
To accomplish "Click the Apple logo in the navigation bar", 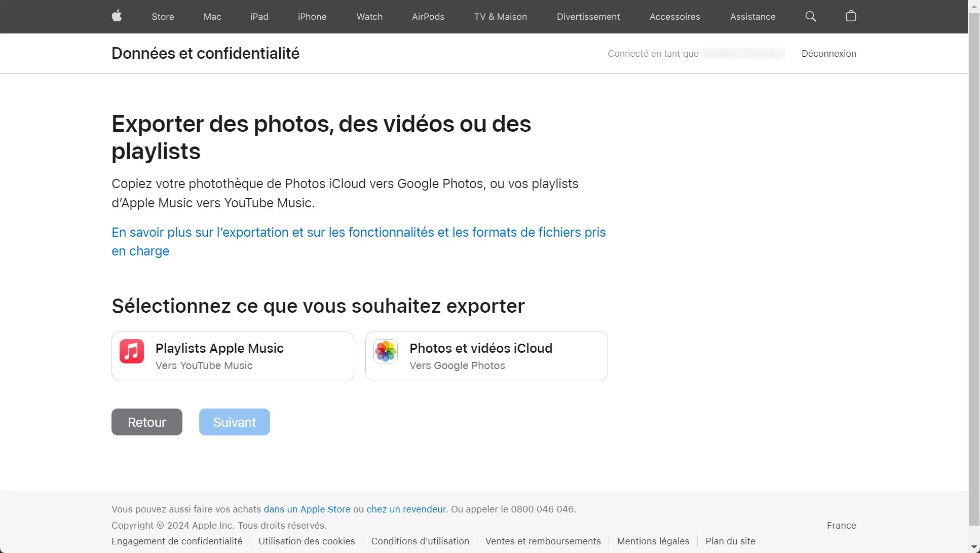I will [117, 16].
